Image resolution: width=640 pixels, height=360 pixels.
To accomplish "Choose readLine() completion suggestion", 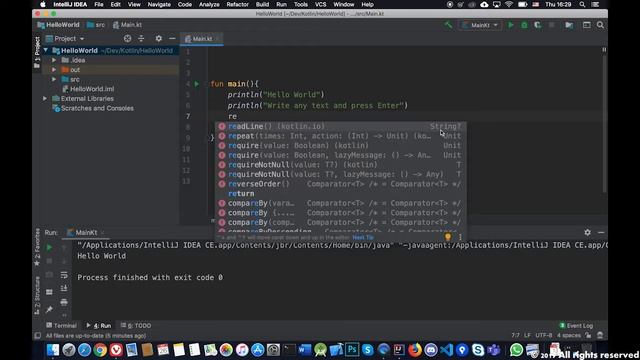I will pos(340,127).
